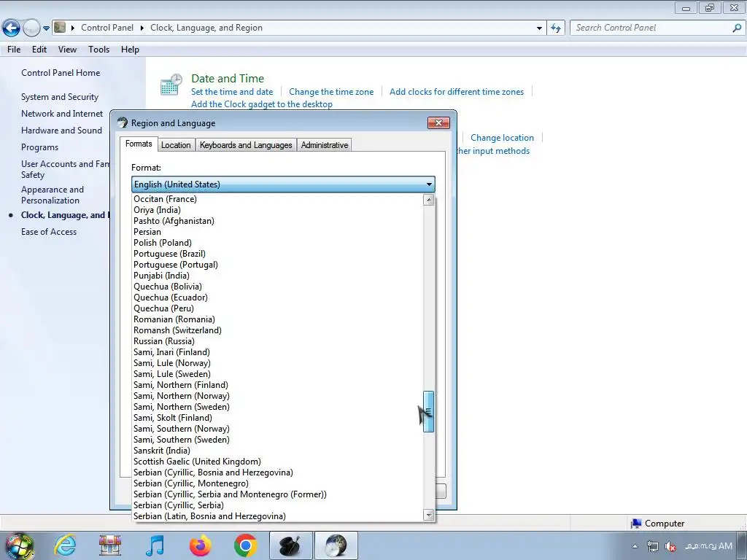Open the File menu

tap(14, 50)
